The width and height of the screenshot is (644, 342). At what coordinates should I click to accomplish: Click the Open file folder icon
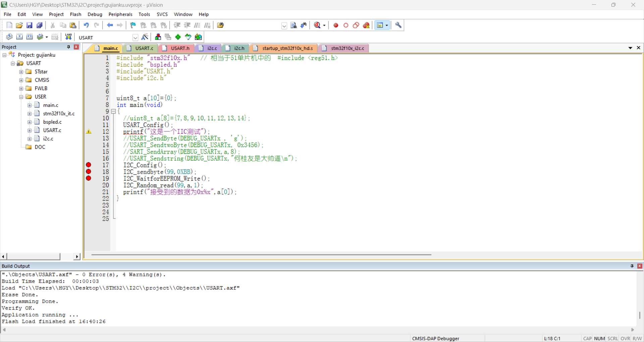point(19,25)
